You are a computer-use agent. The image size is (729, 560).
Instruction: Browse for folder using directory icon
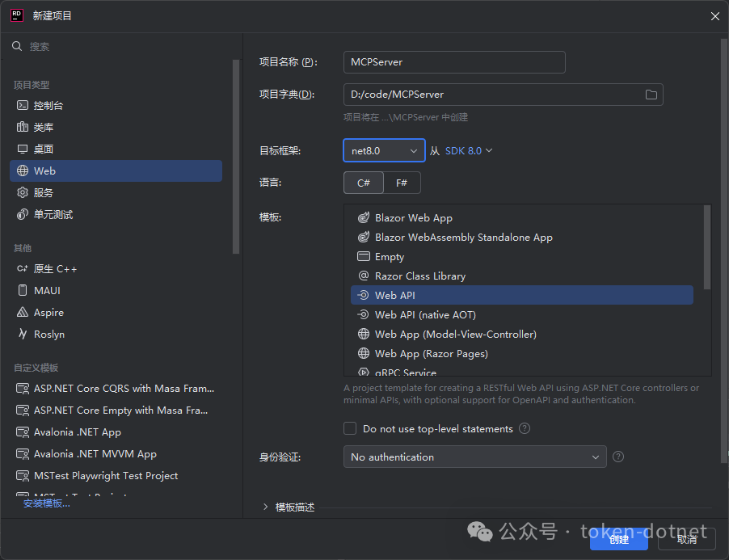click(651, 95)
